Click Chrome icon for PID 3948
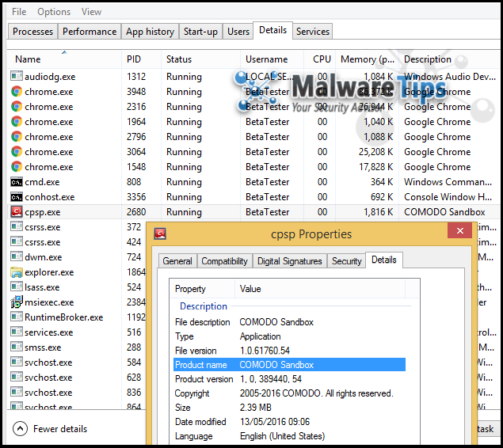503x448 pixels. (x=17, y=91)
